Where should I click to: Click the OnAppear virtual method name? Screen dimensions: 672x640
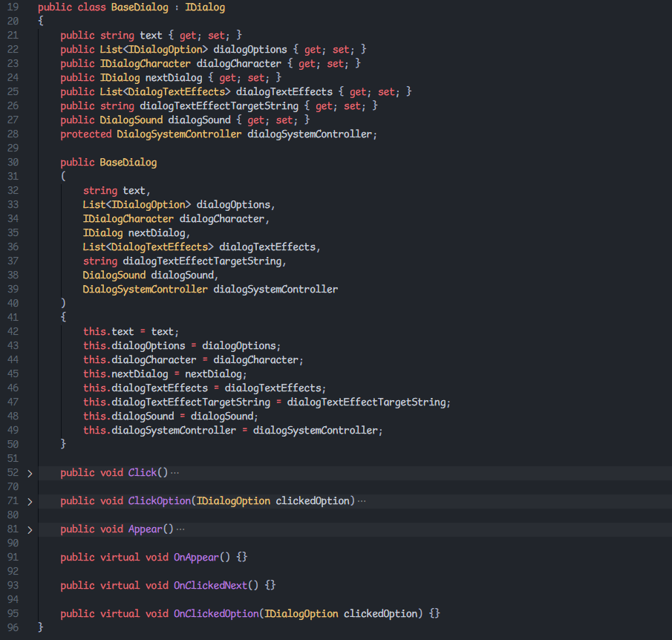[196, 558]
